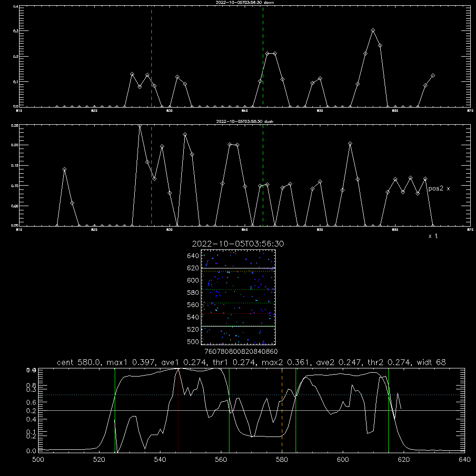Click the orange dashed center line in bottom plot
The image size is (476, 476).
click(282, 410)
